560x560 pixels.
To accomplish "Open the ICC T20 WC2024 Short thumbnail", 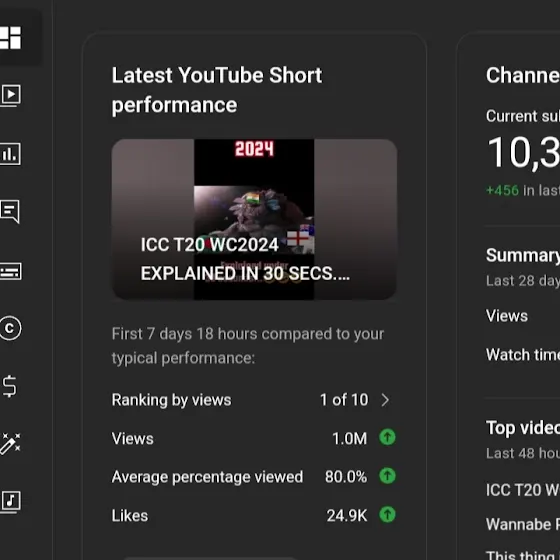I will click(x=254, y=219).
